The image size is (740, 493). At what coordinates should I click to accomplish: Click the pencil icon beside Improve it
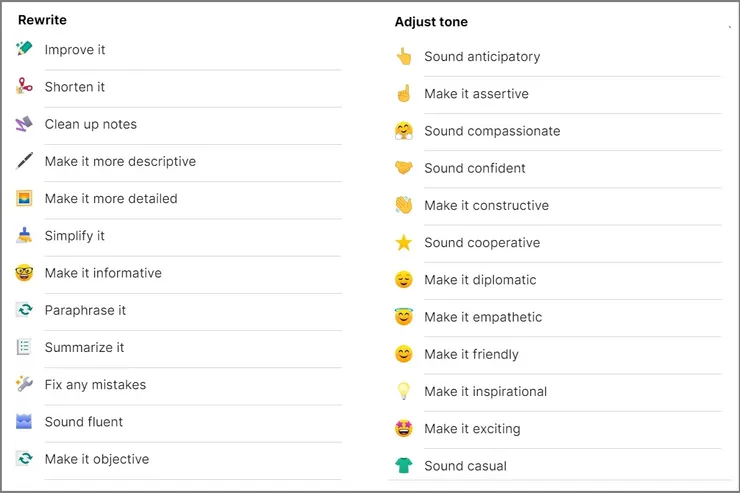point(25,49)
